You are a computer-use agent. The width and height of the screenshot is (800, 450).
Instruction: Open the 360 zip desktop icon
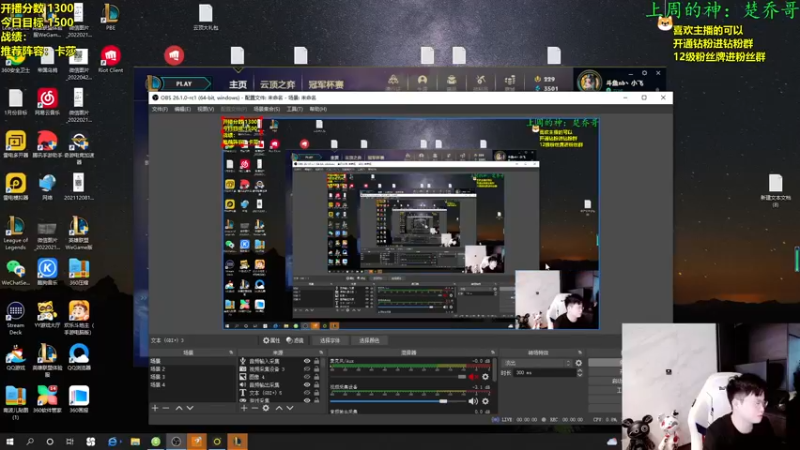point(79,272)
